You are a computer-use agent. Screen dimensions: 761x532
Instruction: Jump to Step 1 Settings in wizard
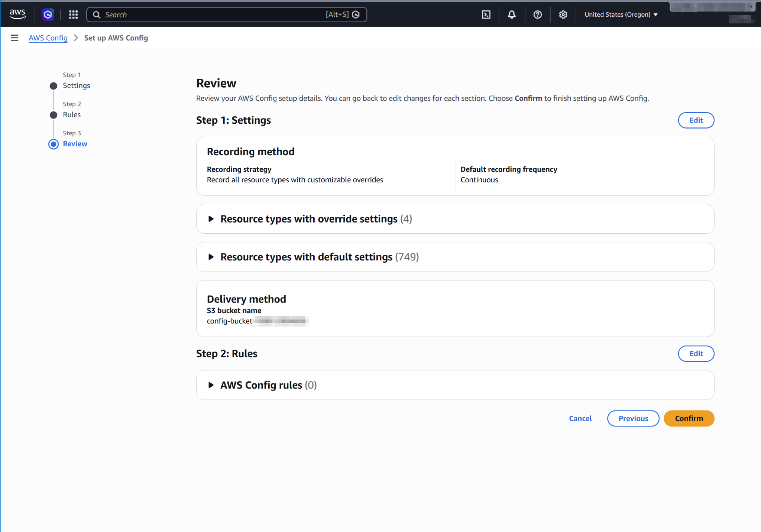pos(76,85)
